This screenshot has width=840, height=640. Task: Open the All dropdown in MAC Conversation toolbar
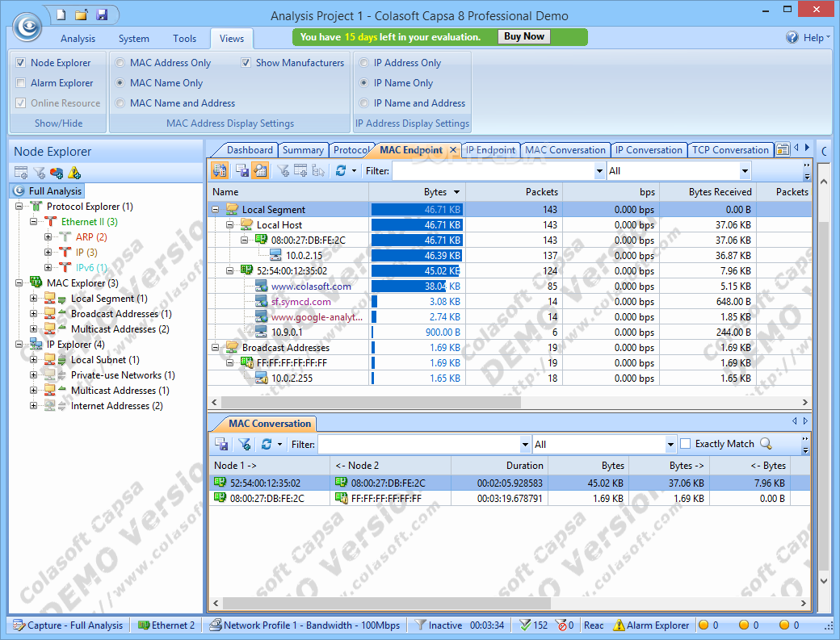pos(670,444)
